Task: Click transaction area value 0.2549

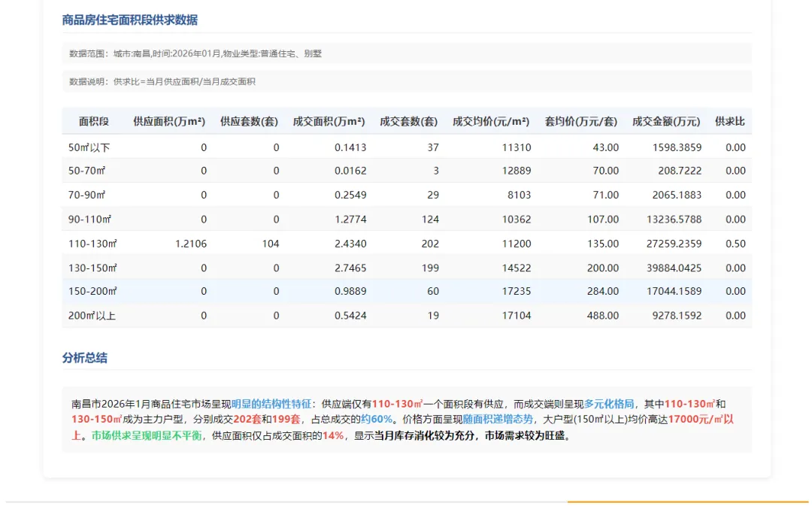Action: click(350, 195)
